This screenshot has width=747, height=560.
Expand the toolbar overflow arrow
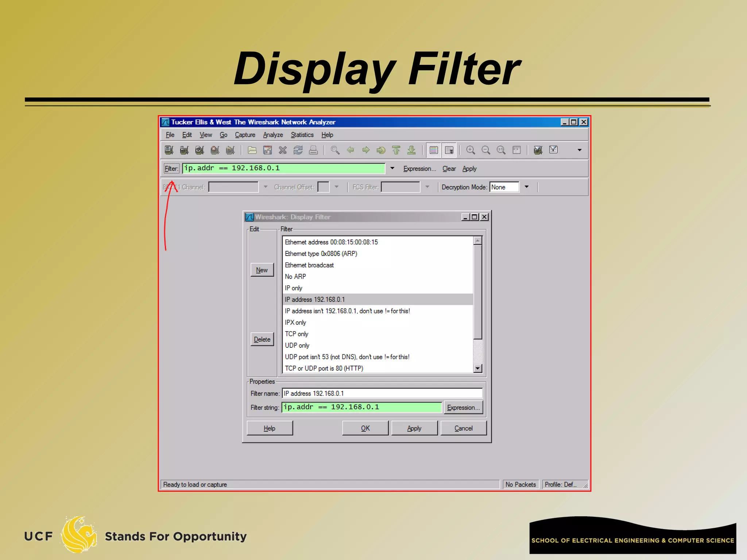pyautogui.click(x=580, y=150)
